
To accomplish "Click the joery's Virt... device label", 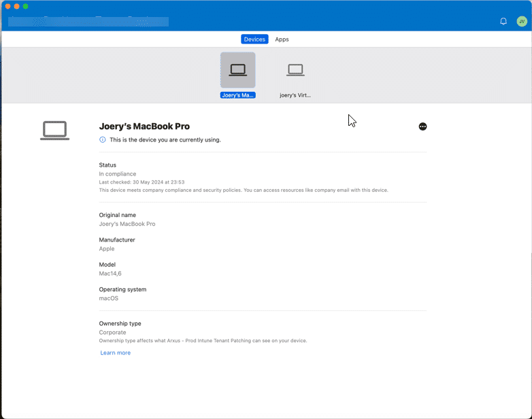I will click(295, 95).
